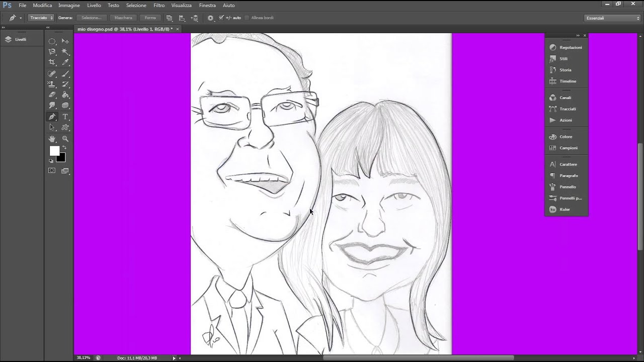Open the Livello menu

[94, 5]
